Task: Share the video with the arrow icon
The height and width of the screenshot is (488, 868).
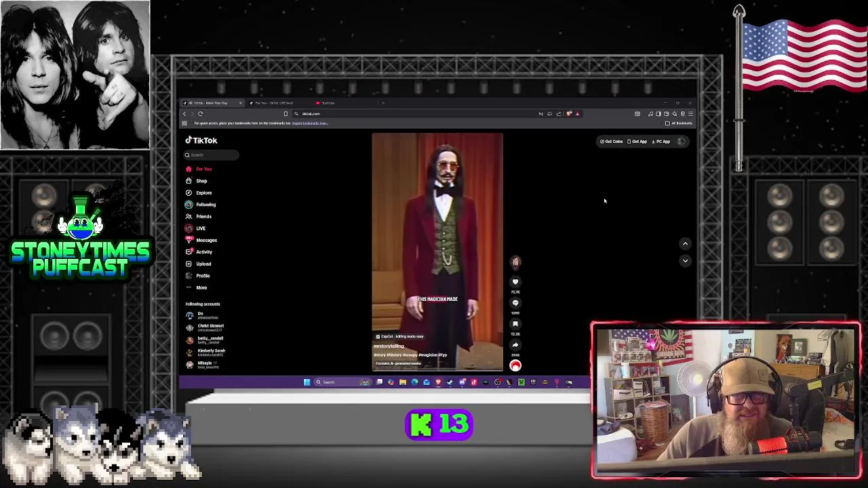Action: 515,345
